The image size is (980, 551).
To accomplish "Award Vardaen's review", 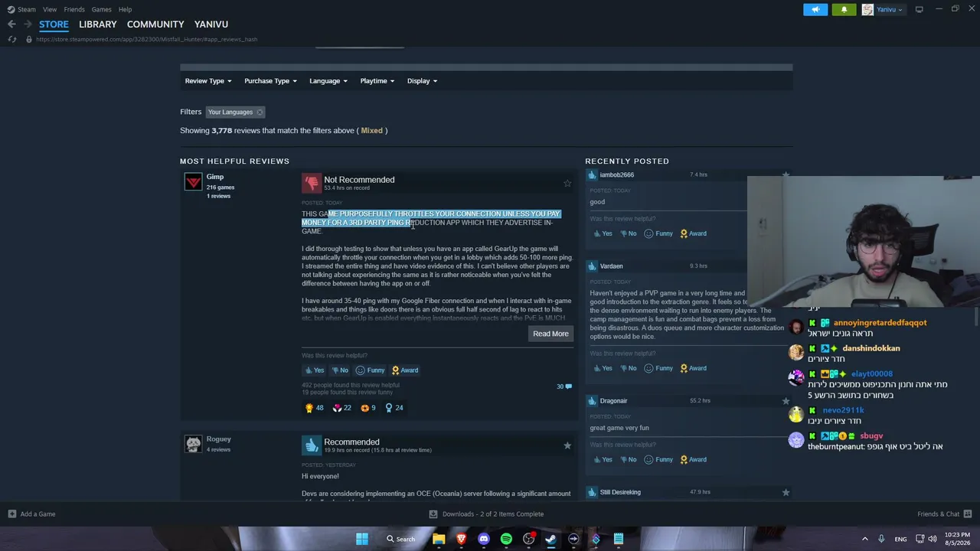I will click(694, 368).
